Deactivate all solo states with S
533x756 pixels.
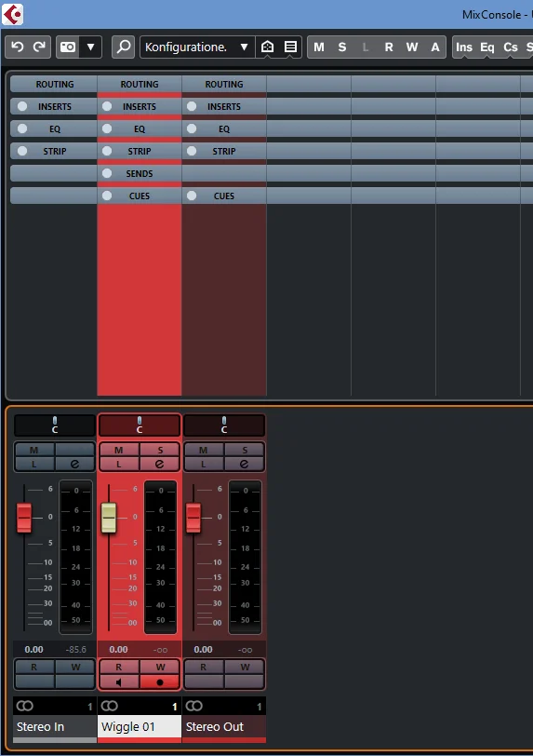(x=342, y=47)
